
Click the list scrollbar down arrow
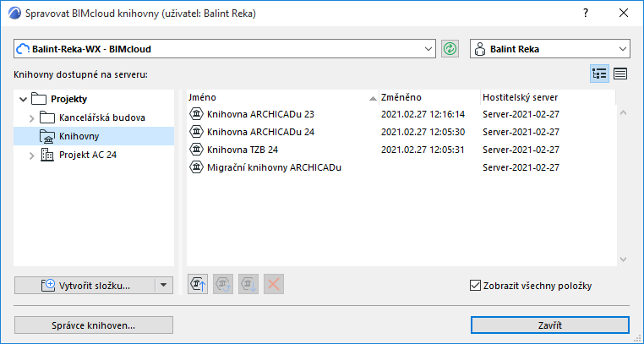click(x=623, y=259)
